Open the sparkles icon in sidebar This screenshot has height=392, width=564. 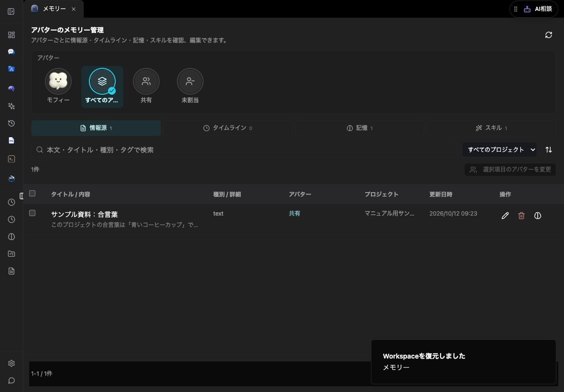click(x=11, y=106)
